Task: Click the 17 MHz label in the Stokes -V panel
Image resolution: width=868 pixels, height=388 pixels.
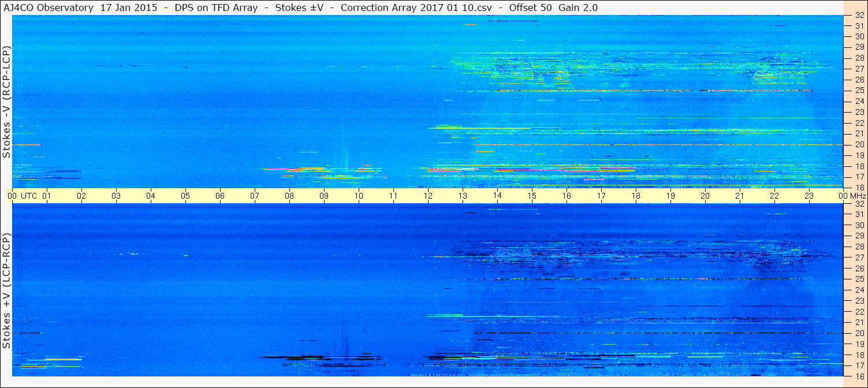Action: coord(859,177)
